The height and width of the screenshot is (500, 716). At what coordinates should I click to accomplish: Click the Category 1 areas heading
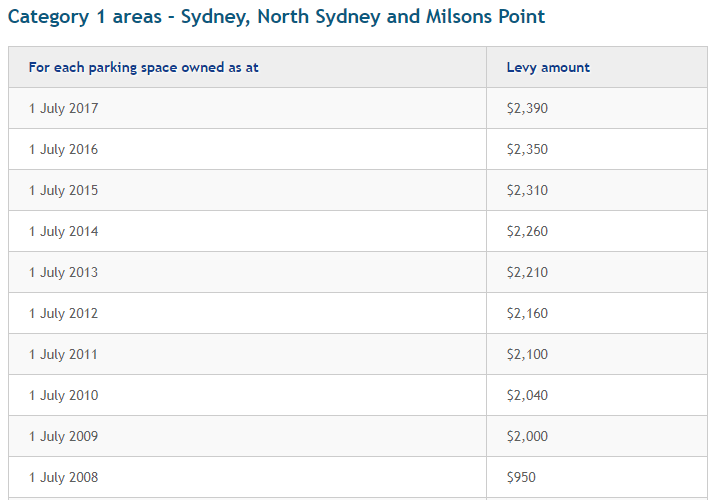click(277, 17)
